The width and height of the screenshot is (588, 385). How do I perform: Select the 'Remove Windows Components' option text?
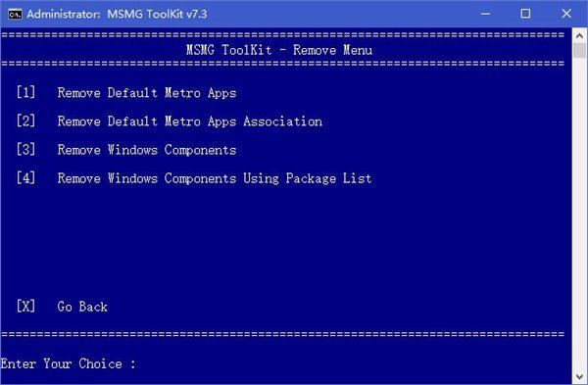point(147,150)
